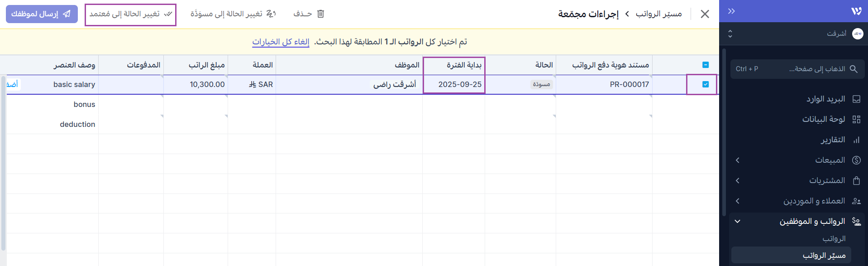Screen dimensions: 868x266
Task: Click the trash icon for حذف
Action: click(320, 14)
